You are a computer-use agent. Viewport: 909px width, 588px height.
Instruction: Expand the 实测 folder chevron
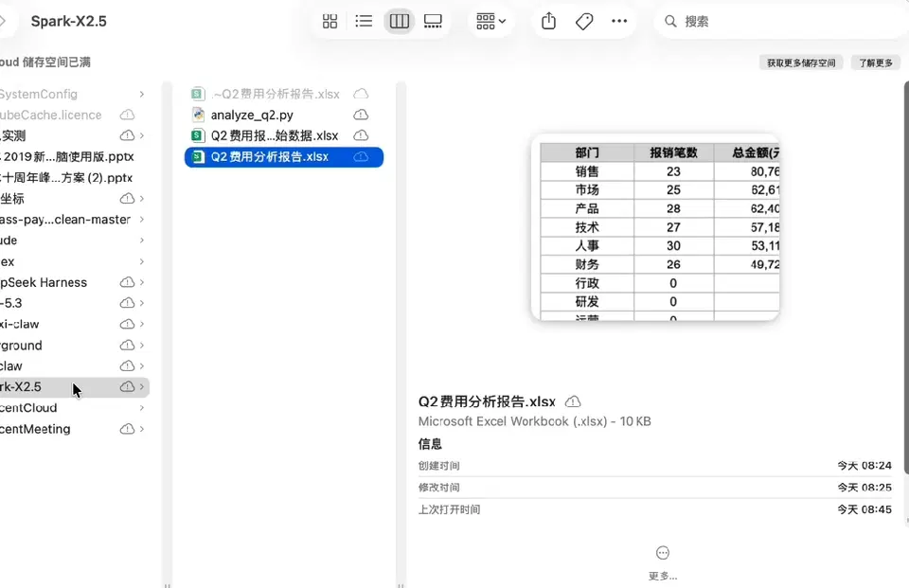pos(142,135)
